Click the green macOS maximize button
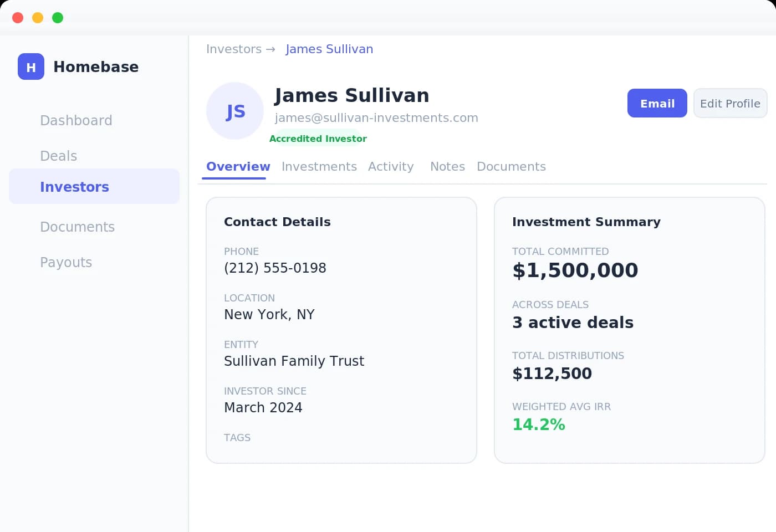 click(58, 18)
